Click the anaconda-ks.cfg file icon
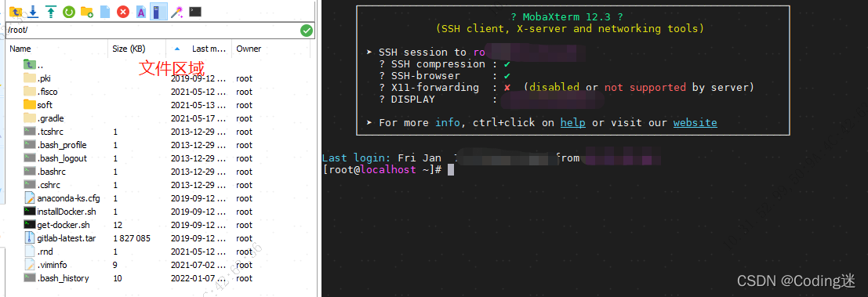The image size is (868, 297). pos(29,198)
